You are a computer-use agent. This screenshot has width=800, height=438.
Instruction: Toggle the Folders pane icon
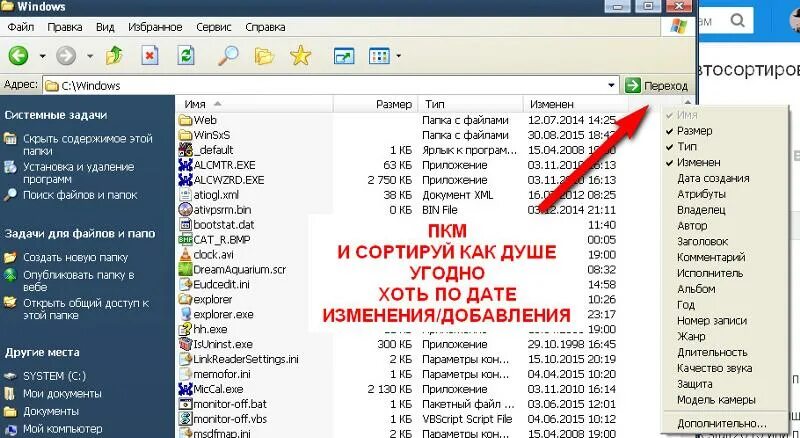coord(264,56)
